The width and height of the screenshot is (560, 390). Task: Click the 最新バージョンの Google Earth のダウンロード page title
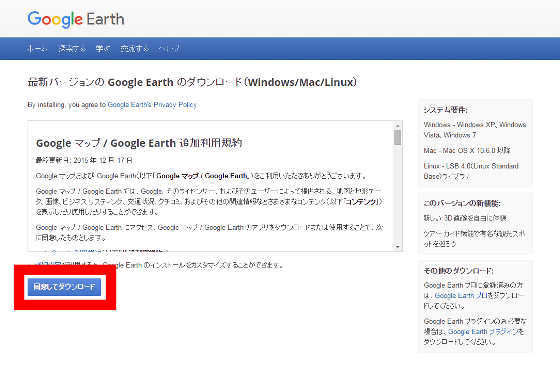tap(192, 82)
